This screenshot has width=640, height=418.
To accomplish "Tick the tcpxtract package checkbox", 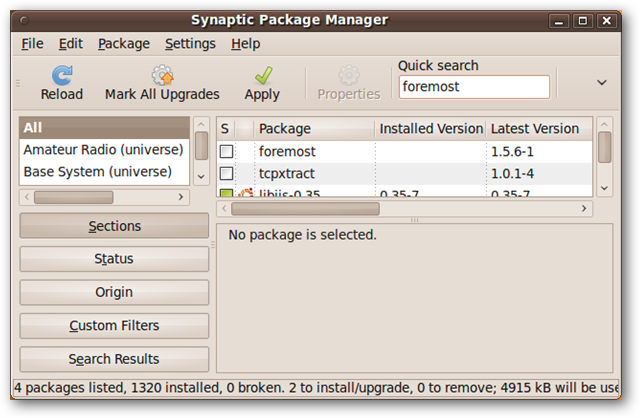I will pyautogui.click(x=227, y=173).
